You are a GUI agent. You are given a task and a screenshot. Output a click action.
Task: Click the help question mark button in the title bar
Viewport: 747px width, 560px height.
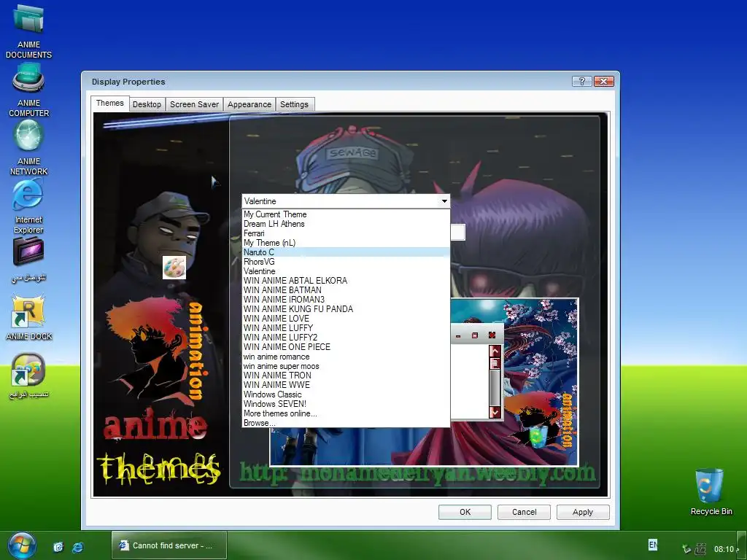pos(581,82)
